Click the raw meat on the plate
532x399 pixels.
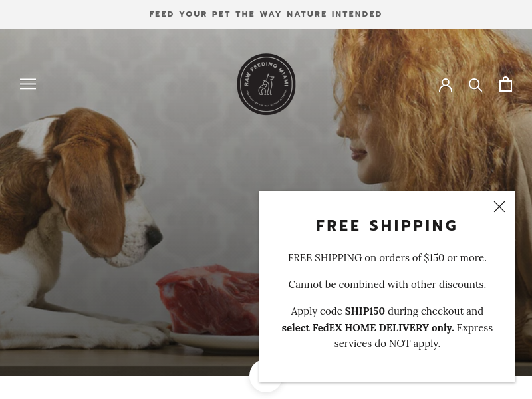tap(207, 299)
